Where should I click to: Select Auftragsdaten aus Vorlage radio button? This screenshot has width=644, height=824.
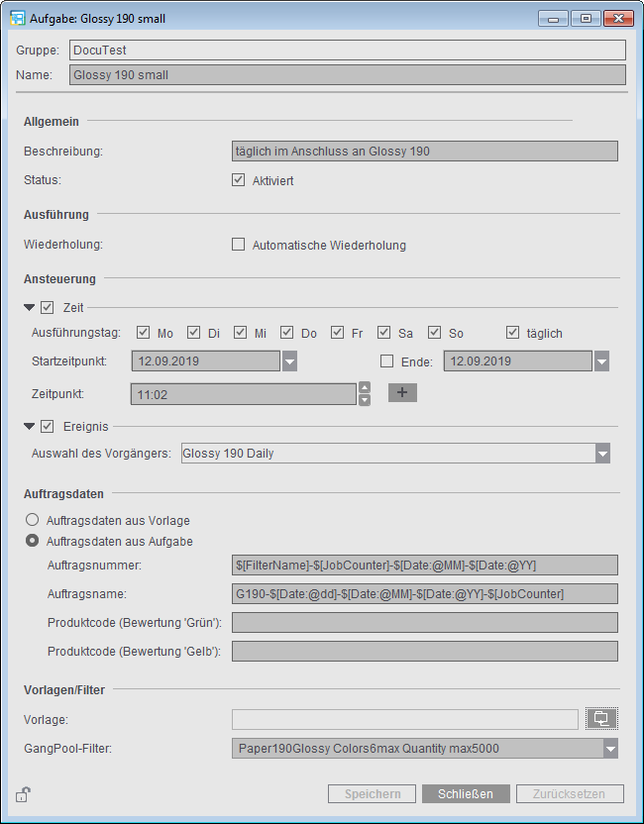pos(33,520)
